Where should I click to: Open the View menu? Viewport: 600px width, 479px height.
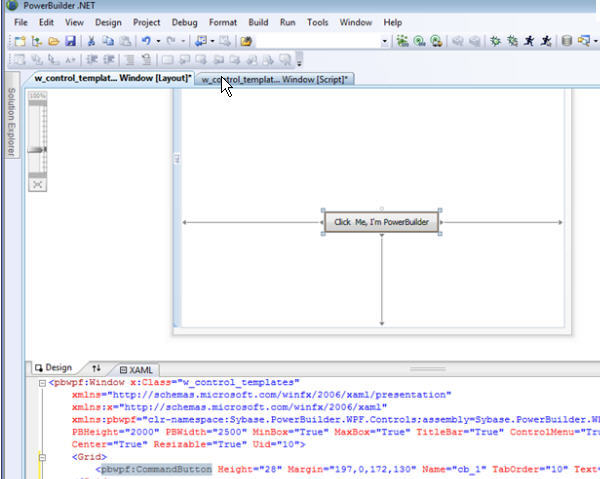pyautogui.click(x=74, y=23)
